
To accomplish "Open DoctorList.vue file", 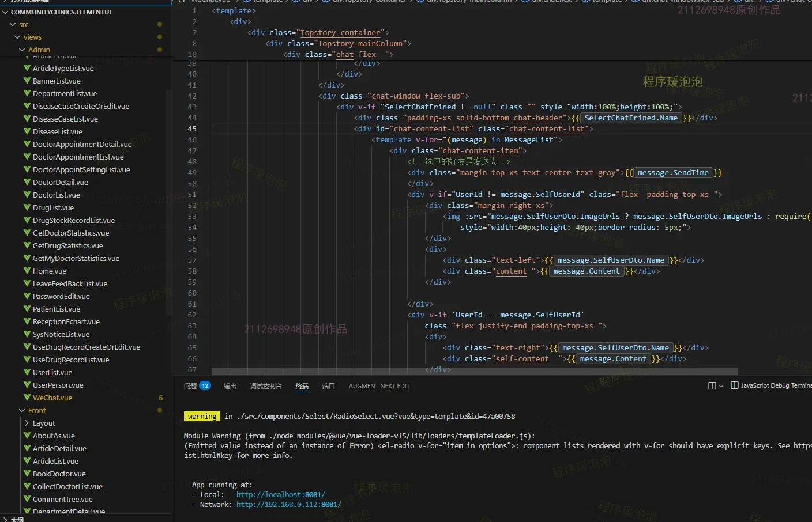I will point(57,195).
